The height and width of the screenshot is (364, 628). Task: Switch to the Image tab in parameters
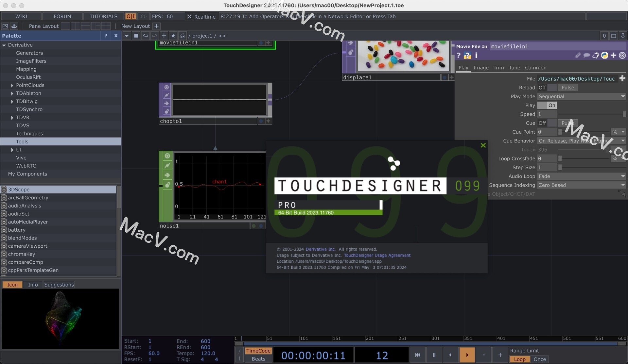click(x=481, y=68)
